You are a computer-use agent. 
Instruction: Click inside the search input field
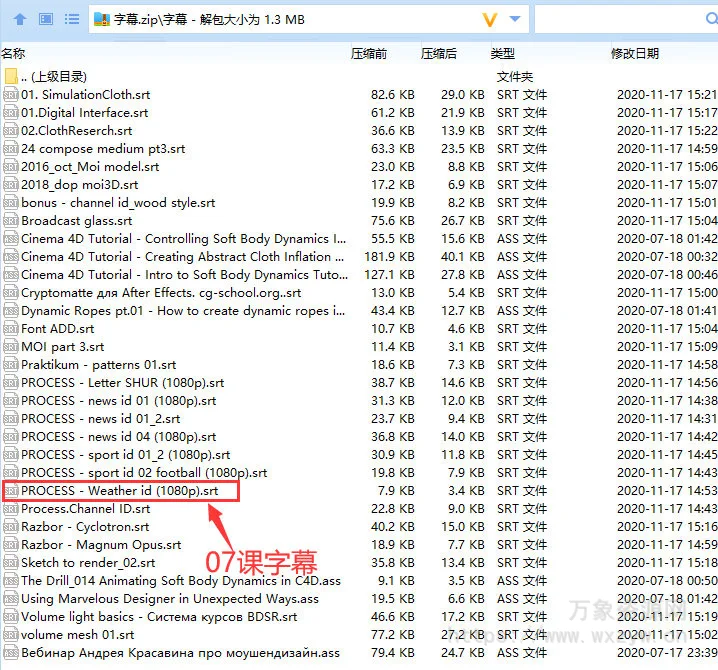point(625,19)
